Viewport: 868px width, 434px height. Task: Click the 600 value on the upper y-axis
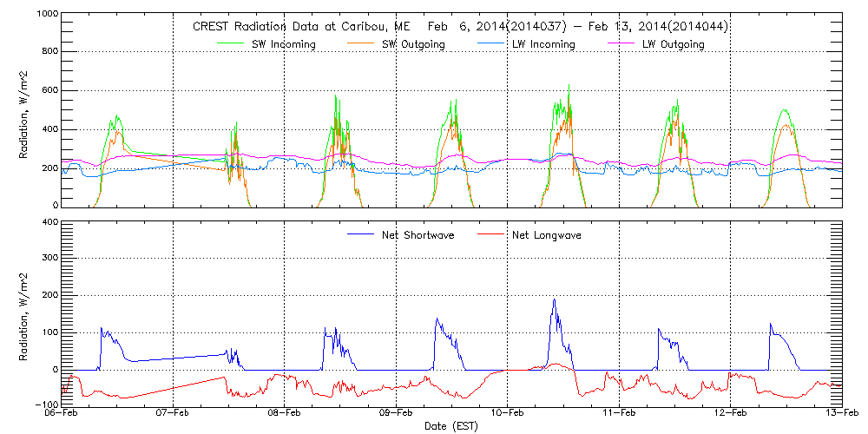coord(47,91)
